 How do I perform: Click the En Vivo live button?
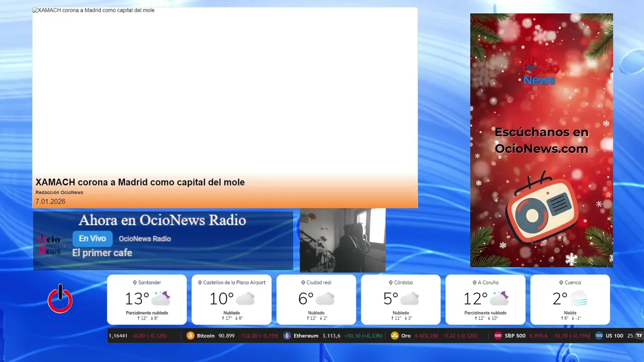coord(93,239)
